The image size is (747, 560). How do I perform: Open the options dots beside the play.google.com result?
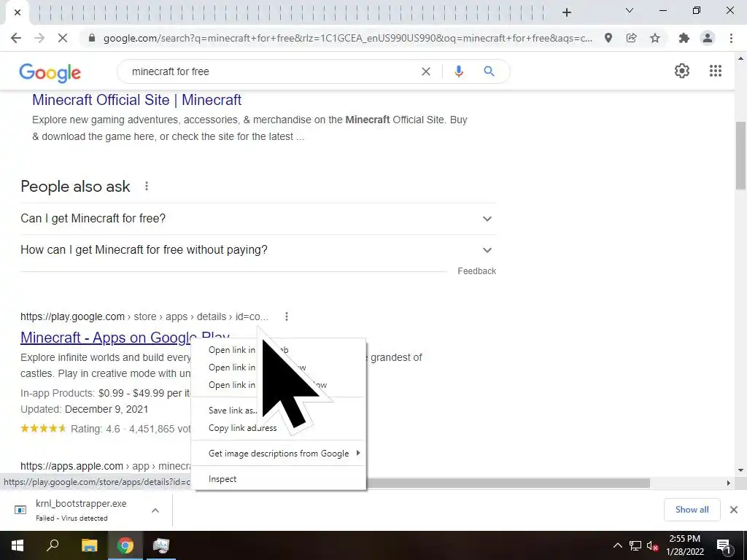[286, 316]
